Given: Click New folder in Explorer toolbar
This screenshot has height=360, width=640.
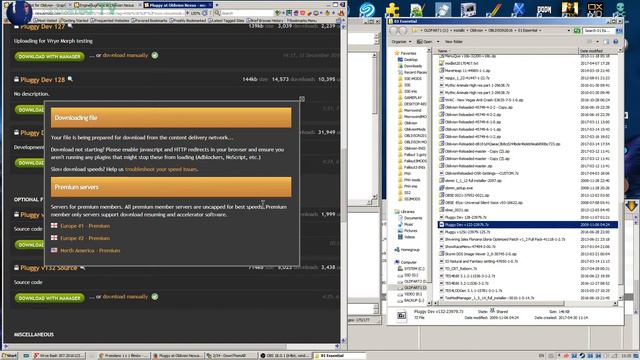Looking at the screenshot, I should pyautogui.click(x=453, y=42).
